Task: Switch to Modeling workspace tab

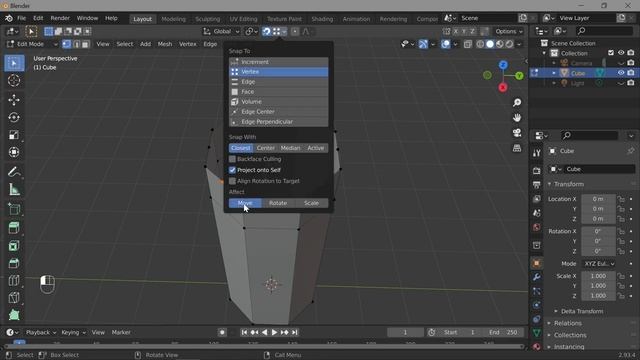Action: pos(173,19)
